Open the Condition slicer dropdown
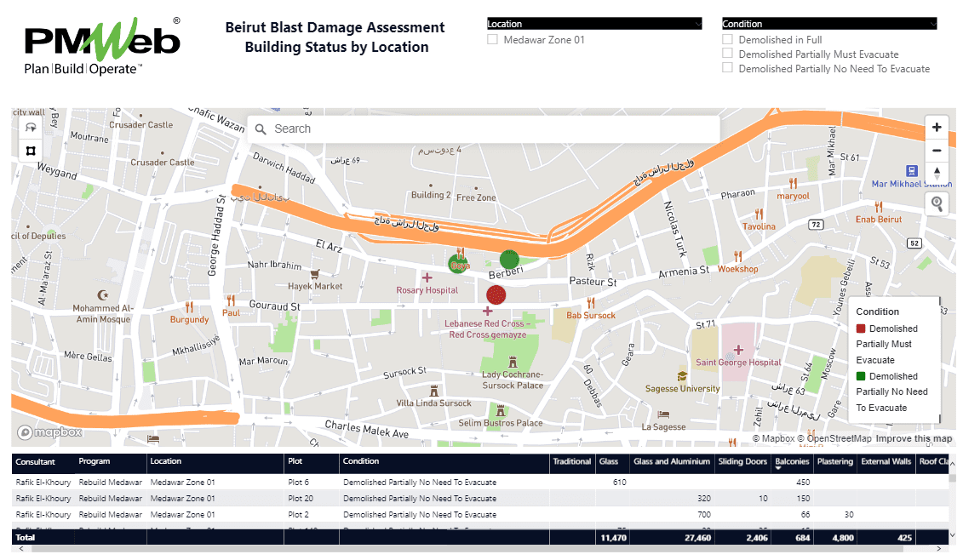The height and width of the screenshot is (560, 963). pyautogui.click(x=934, y=23)
